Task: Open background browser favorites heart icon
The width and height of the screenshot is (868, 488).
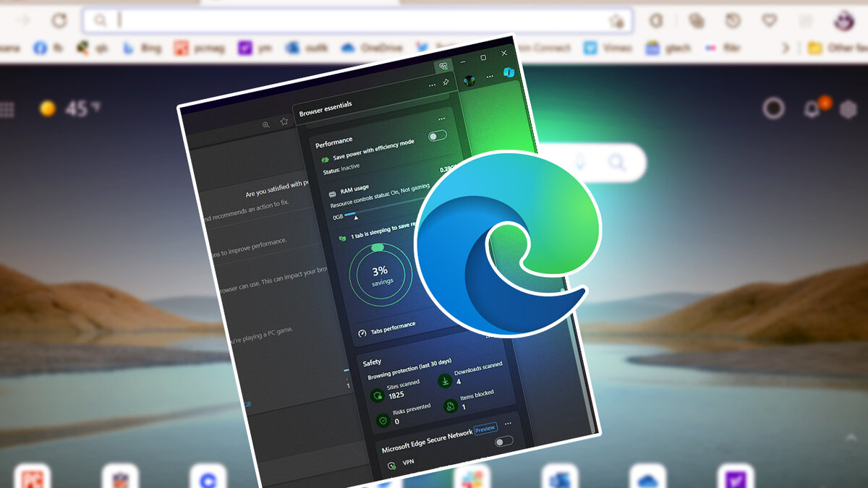Action: (770, 21)
